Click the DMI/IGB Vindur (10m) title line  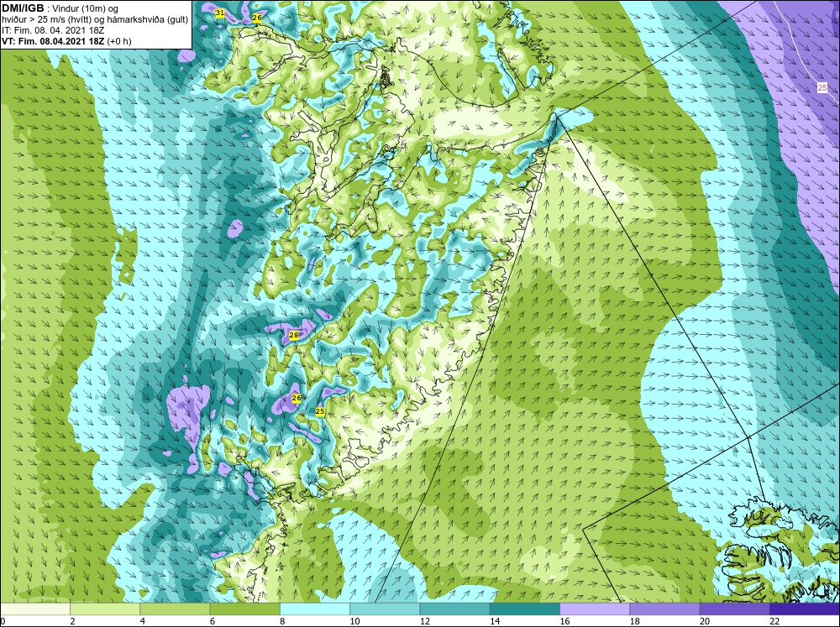click(x=60, y=8)
